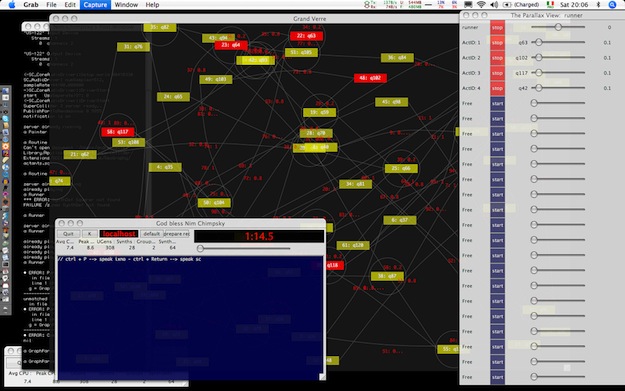Open the Apple menu
This screenshot has height=391, width=625.
12,4
